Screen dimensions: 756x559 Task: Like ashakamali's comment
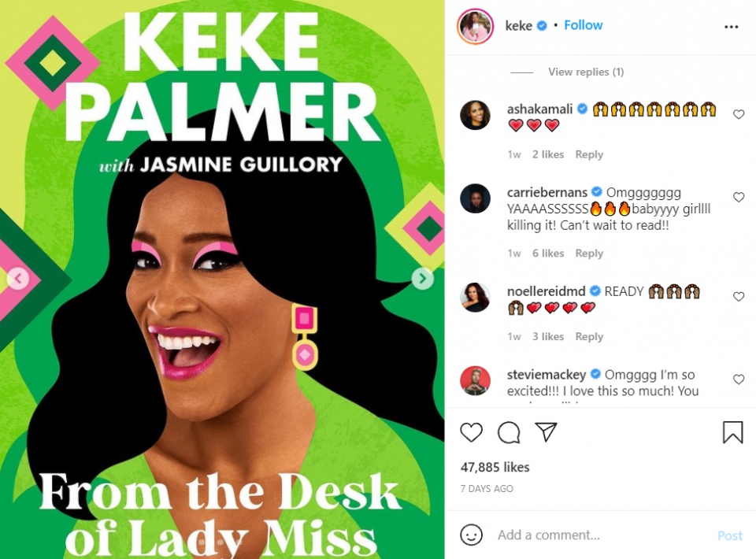(x=738, y=114)
